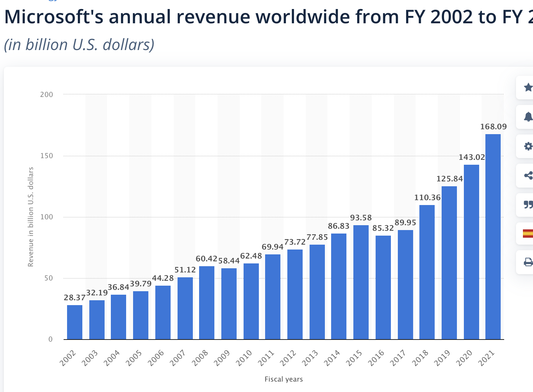Viewport: 533px width, 392px height.
Task: Click the chart title Microsoft's annual revenue
Action: 269,16
